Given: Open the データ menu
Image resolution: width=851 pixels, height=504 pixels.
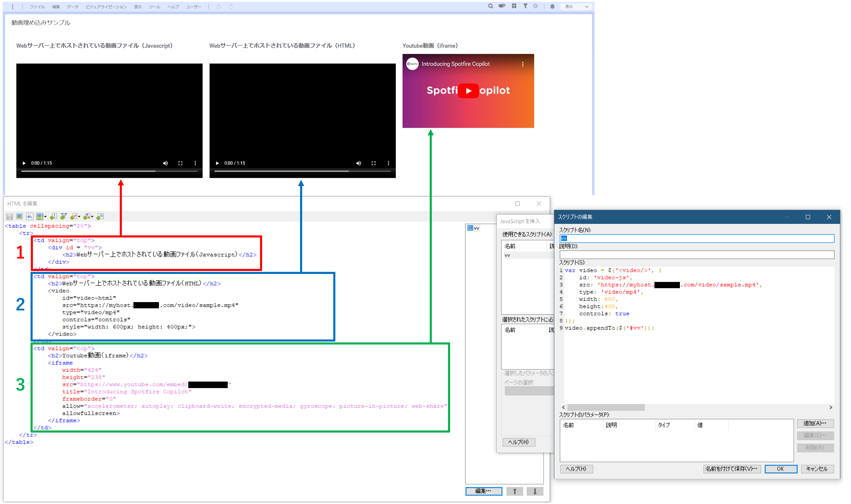Looking at the screenshot, I should (x=73, y=7).
